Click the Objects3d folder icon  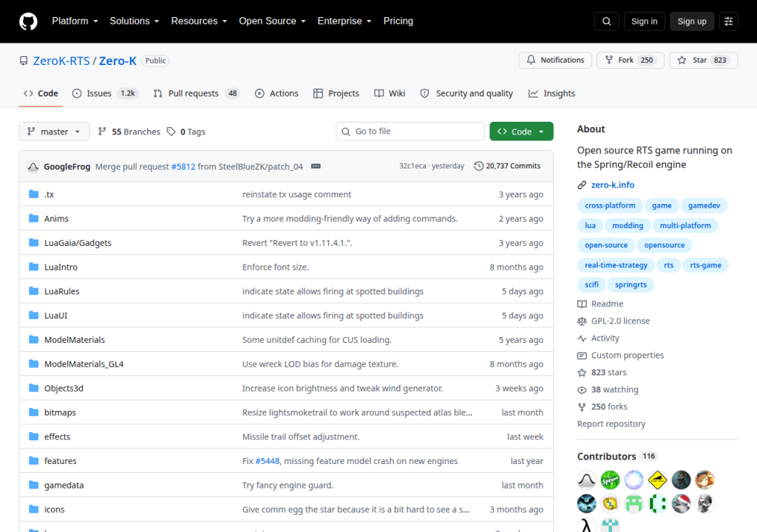coord(33,388)
